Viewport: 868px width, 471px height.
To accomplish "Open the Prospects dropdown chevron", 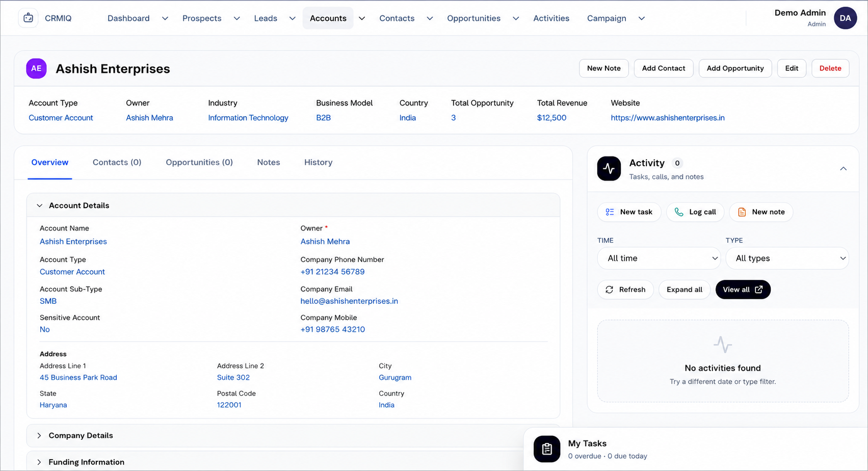I will pyautogui.click(x=236, y=18).
